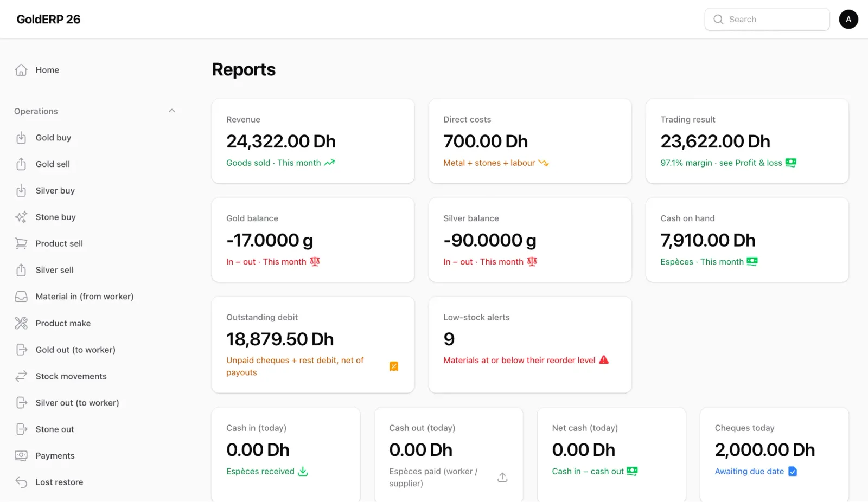The width and height of the screenshot is (868, 502).
Task: Click the Home house icon in sidebar
Action: click(21, 70)
